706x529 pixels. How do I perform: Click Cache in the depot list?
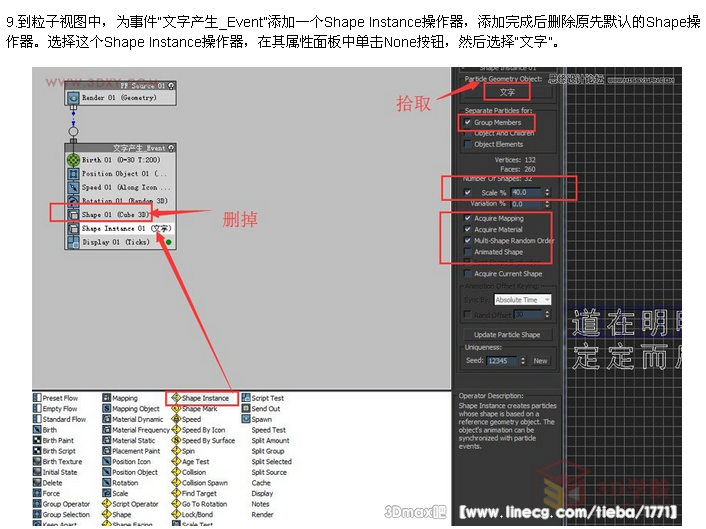click(261, 483)
